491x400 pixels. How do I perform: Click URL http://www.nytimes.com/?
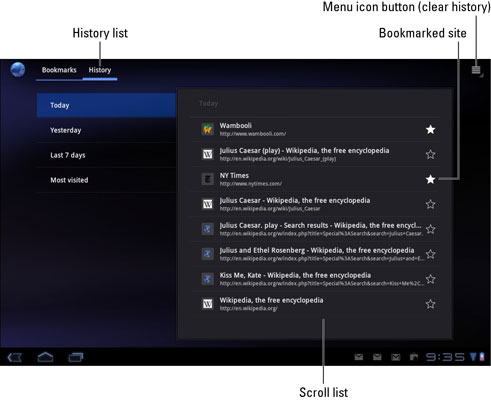pos(251,184)
